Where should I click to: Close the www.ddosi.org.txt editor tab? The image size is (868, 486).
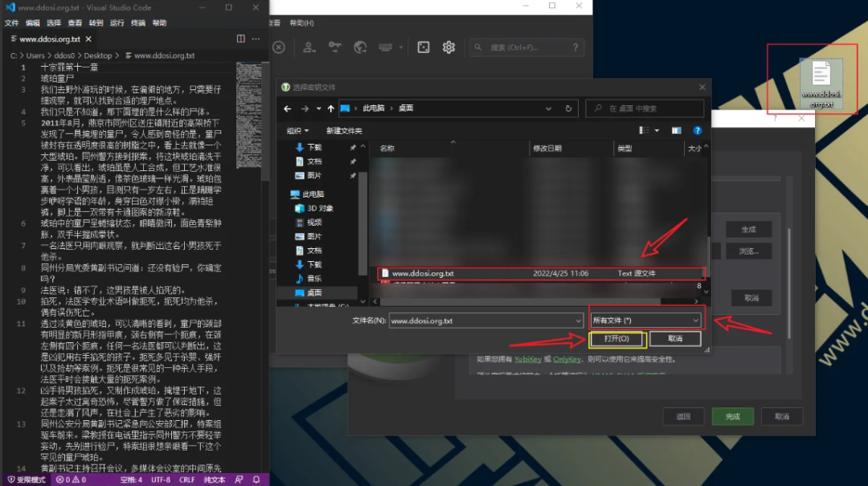[x=88, y=39]
